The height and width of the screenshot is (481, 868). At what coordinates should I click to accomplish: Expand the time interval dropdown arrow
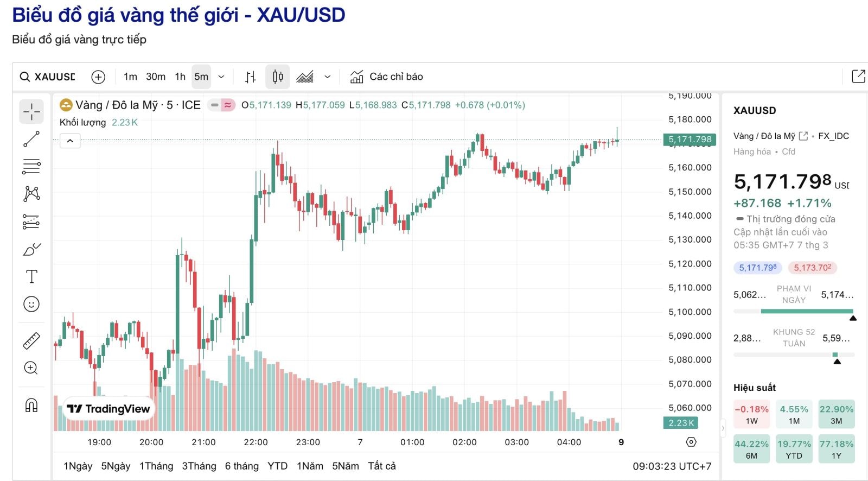coord(221,77)
